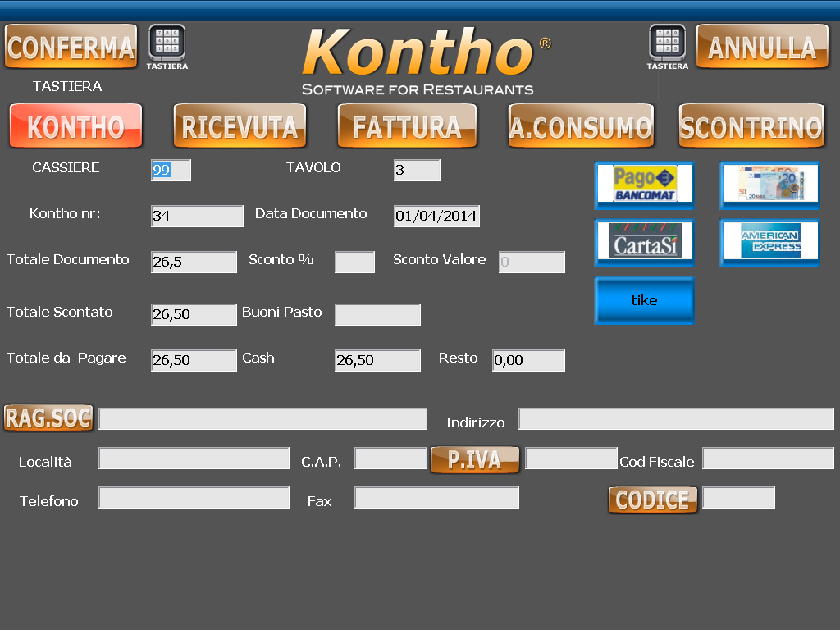This screenshot has width=840, height=630.
Task: Cancel with the ANNULLA button
Action: coord(762,47)
